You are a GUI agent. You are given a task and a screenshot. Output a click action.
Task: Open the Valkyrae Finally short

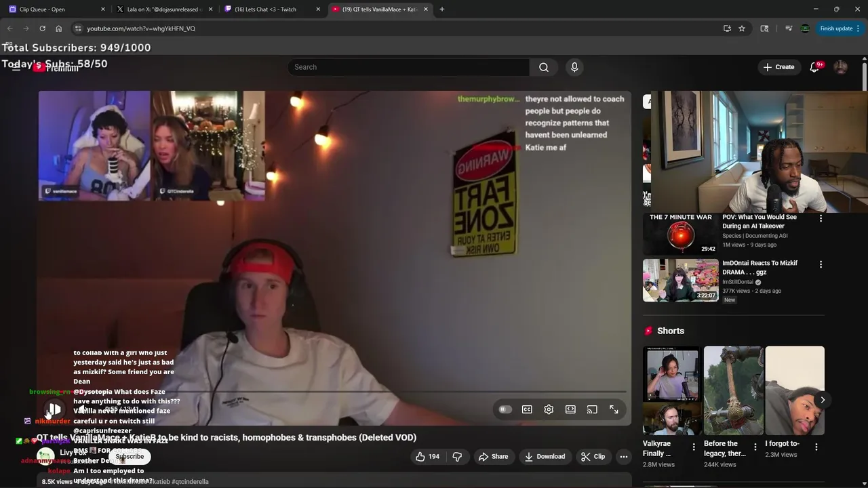pyautogui.click(x=673, y=390)
